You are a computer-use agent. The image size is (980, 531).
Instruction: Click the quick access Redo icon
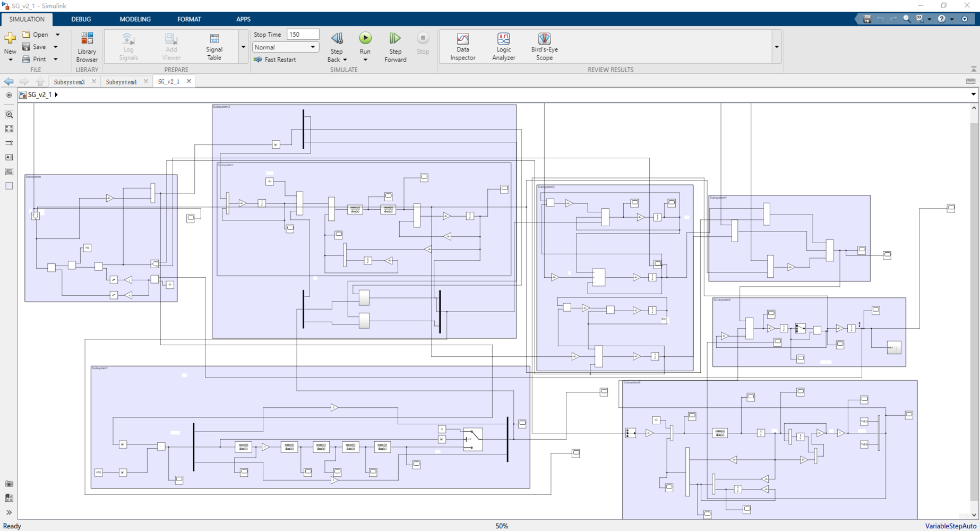(893, 19)
